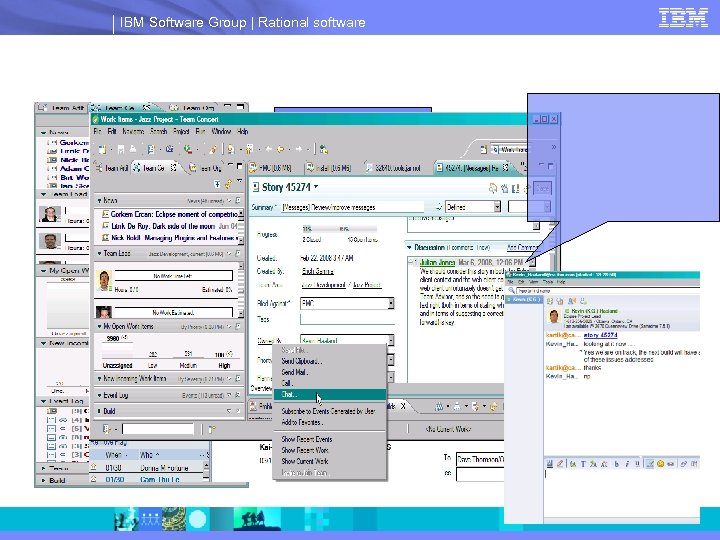
Task: Collapse the Event Log section
Action: (99, 395)
